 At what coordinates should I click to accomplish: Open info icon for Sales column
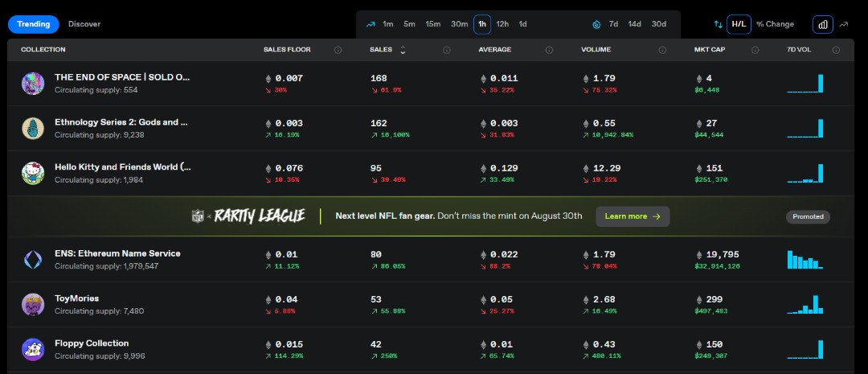point(446,50)
